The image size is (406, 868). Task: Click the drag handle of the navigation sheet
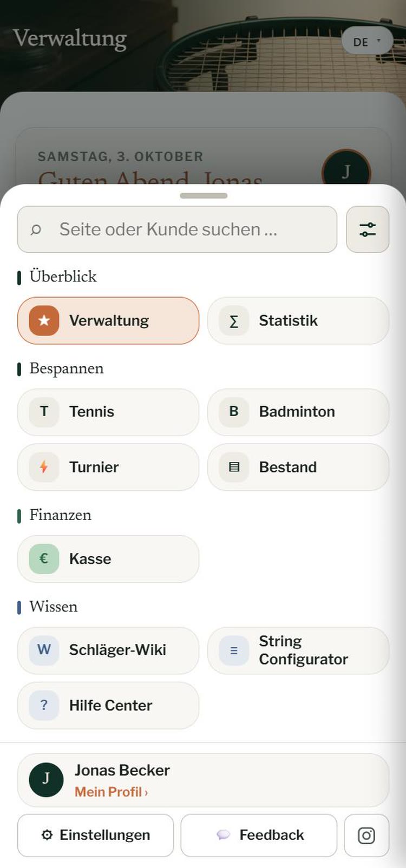pyautogui.click(x=204, y=195)
